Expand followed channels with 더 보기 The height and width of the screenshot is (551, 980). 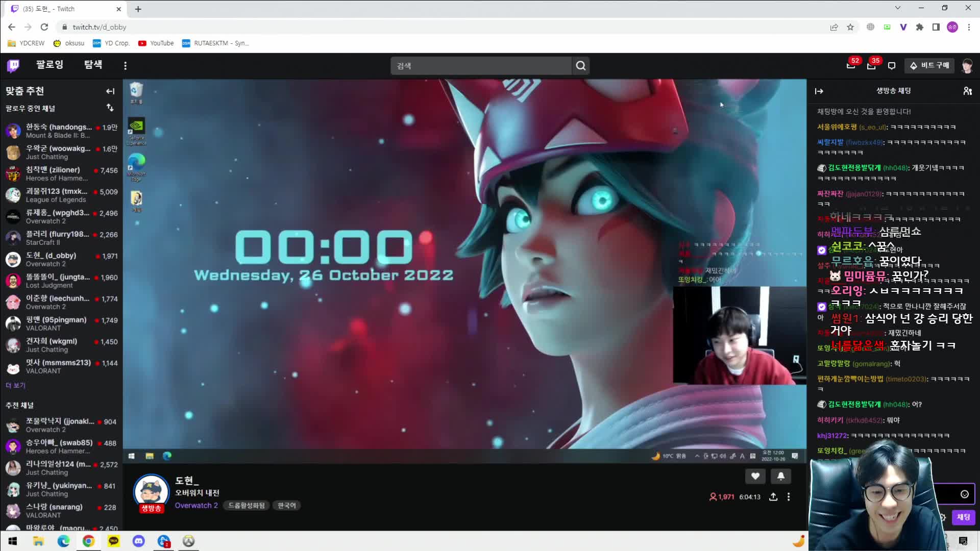(x=16, y=385)
